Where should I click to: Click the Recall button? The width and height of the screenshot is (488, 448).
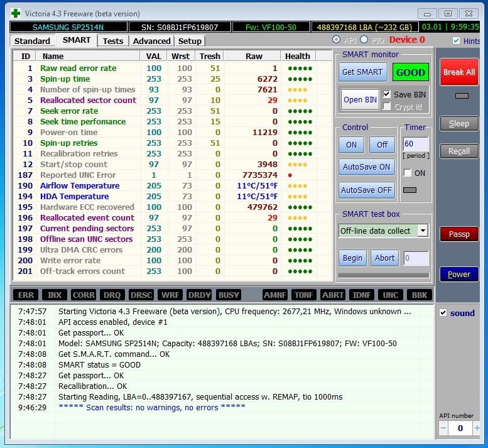pyautogui.click(x=459, y=151)
